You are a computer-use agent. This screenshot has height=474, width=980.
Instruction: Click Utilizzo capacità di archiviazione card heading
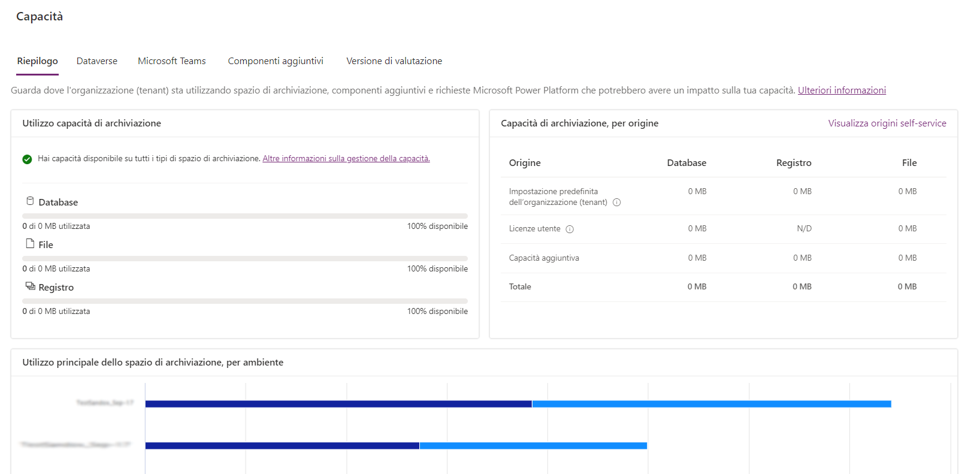click(x=92, y=123)
